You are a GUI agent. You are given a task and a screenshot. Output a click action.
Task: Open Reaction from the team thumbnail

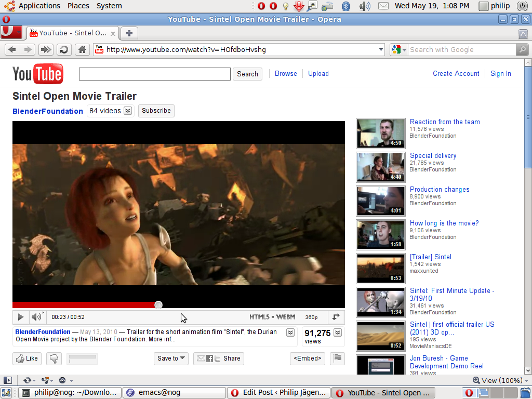[381, 134]
